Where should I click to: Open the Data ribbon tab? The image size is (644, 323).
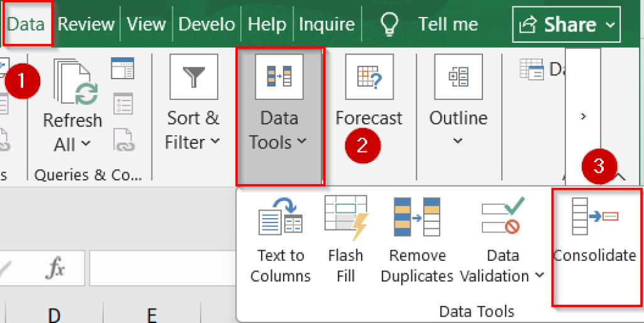(x=26, y=25)
